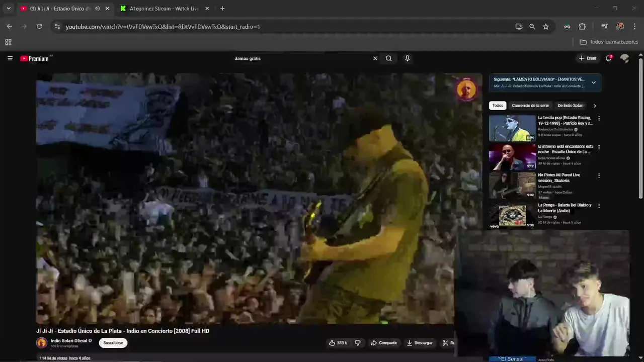Download the video via Descargar

pyautogui.click(x=419, y=343)
